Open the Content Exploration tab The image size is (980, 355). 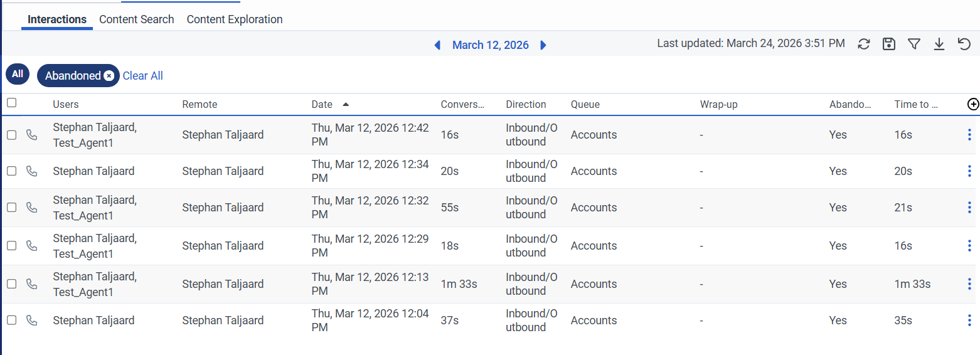click(x=235, y=19)
